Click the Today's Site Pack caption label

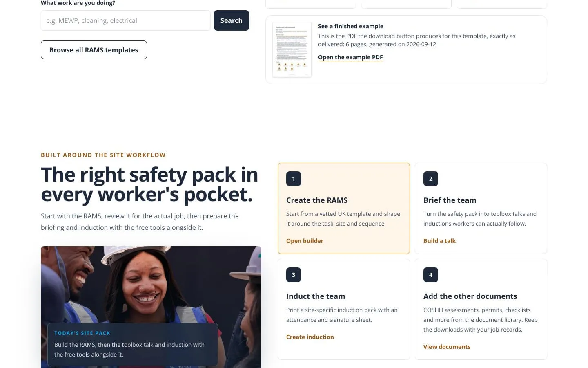coord(82,333)
